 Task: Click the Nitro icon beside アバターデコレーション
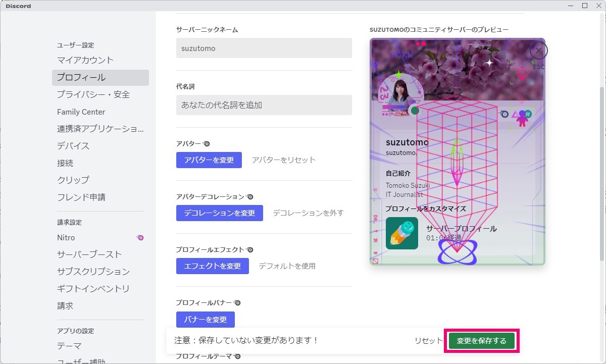250,196
